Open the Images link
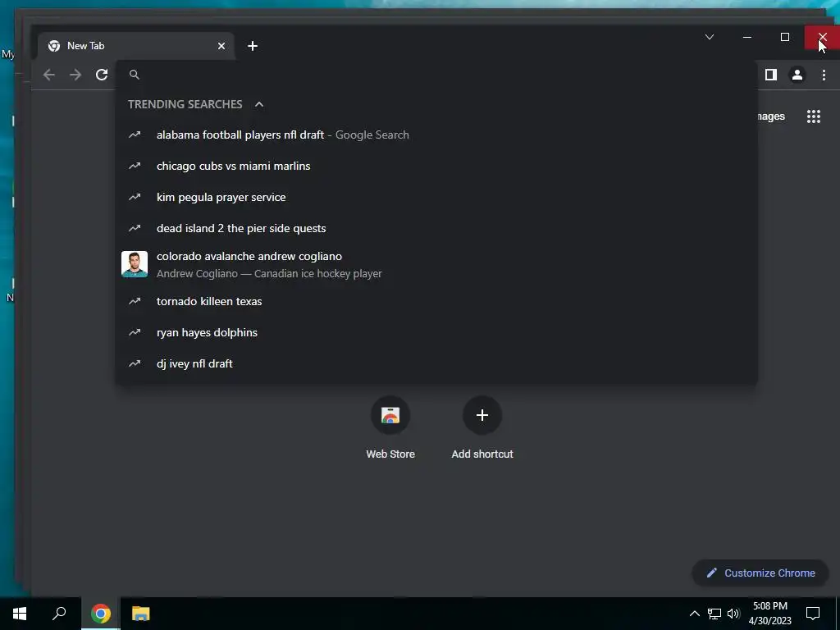Viewport: 840px width, 630px height. (771, 116)
